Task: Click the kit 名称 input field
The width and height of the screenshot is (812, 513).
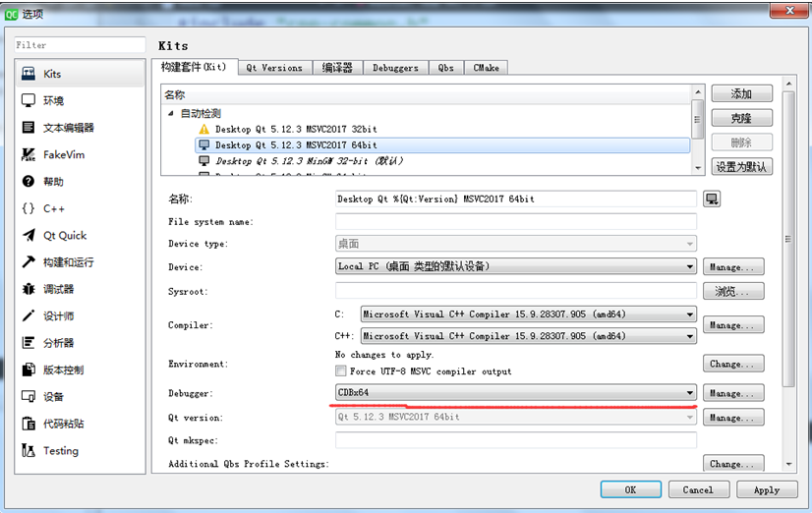Action: click(x=516, y=199)
